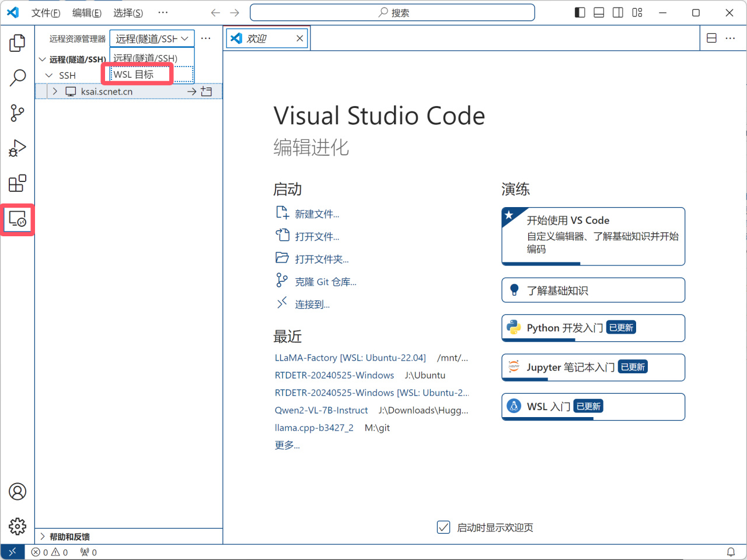
Task: Click the 打开文件... link
Action: [317, 236]
